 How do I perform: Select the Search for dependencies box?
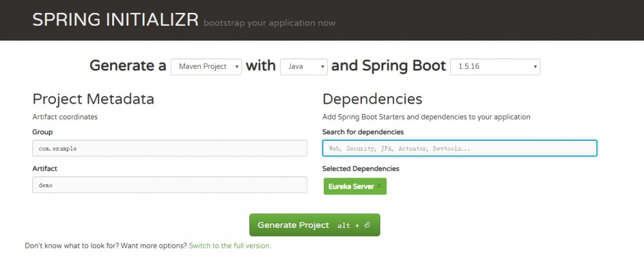point(459,148)
